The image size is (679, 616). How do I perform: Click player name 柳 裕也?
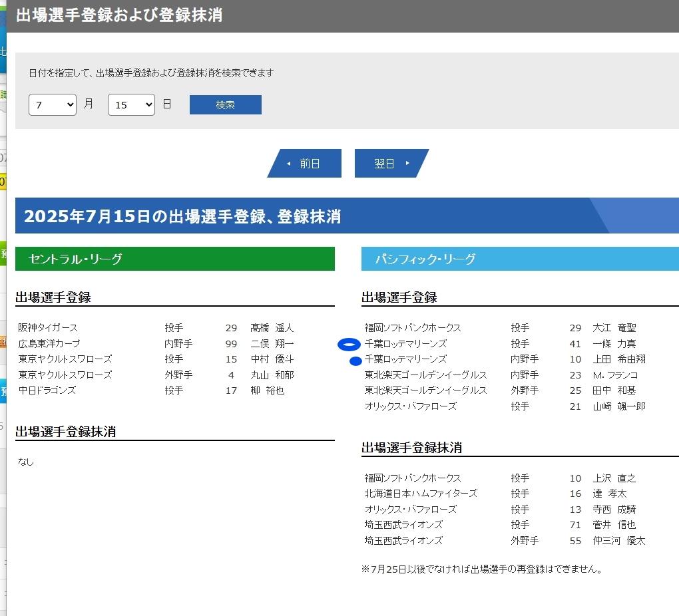pos(267,390)
